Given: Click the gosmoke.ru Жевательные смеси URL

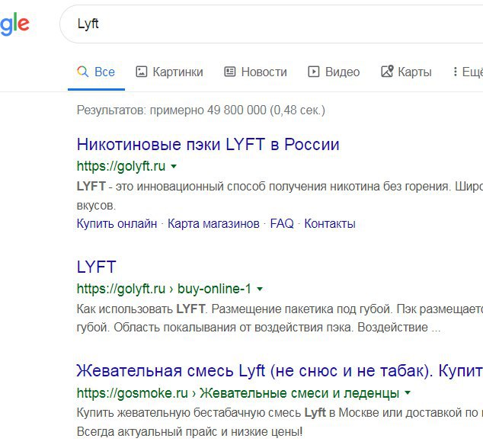Looking at the screenshot, I should [x=238, y=393].
